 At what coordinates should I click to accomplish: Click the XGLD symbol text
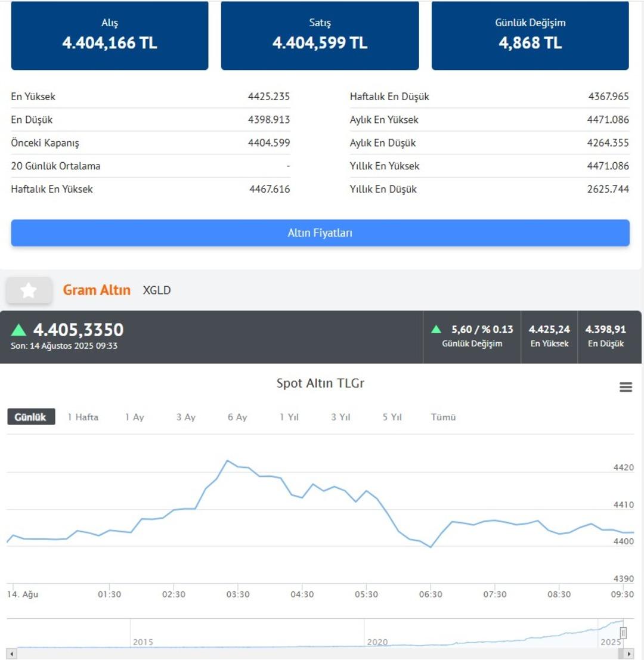[157, 290]
